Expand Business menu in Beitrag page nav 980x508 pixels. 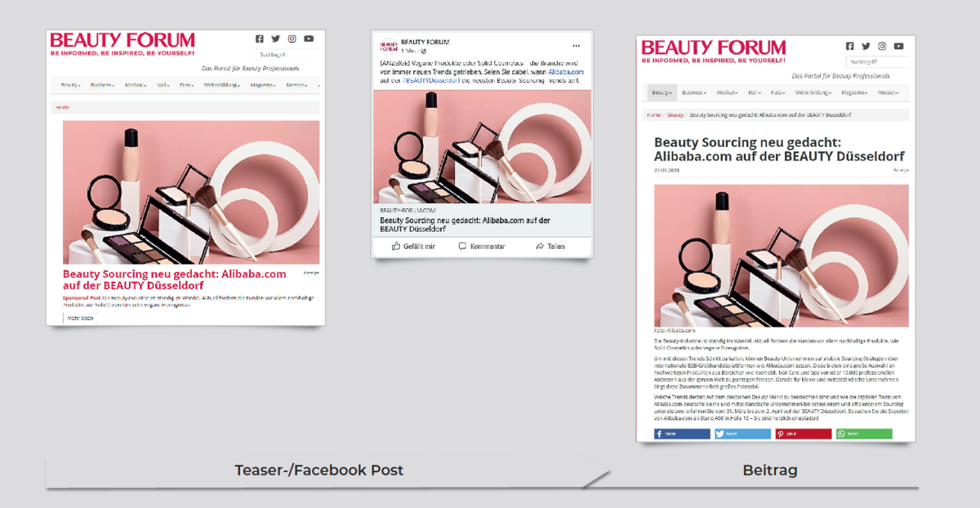695,92
